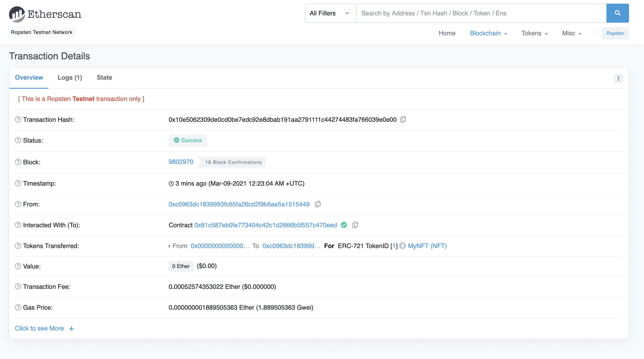
Task: Click to see More transaction details
Action: pos(39,328)
